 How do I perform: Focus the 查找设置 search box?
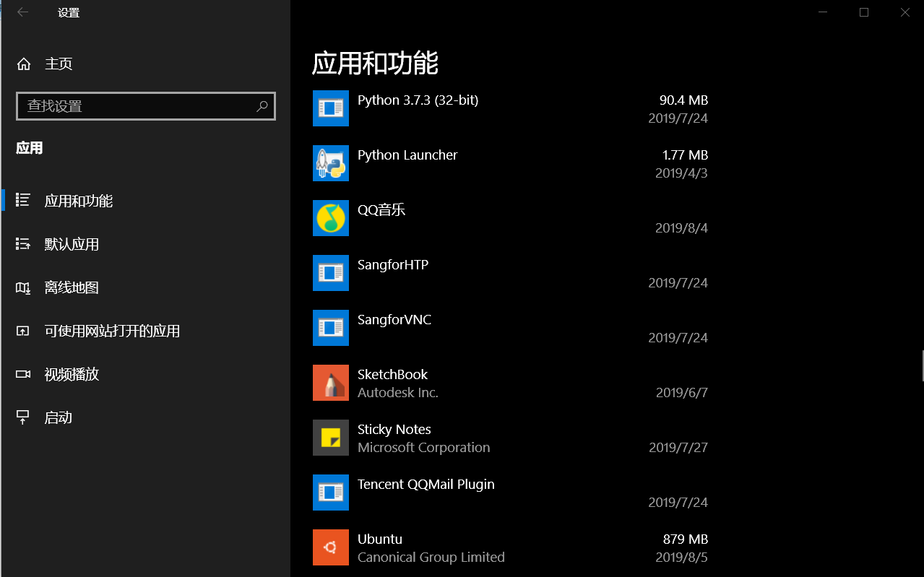tap(146, 106)
